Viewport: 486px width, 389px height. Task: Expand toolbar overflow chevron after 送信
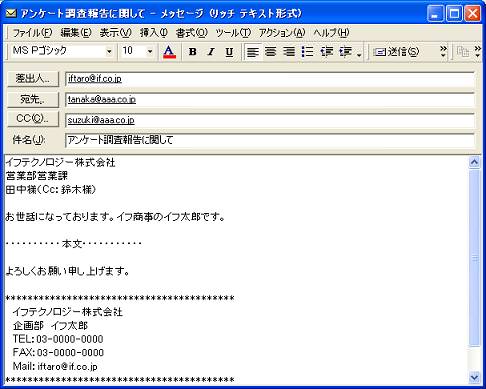tap(443, 51)
